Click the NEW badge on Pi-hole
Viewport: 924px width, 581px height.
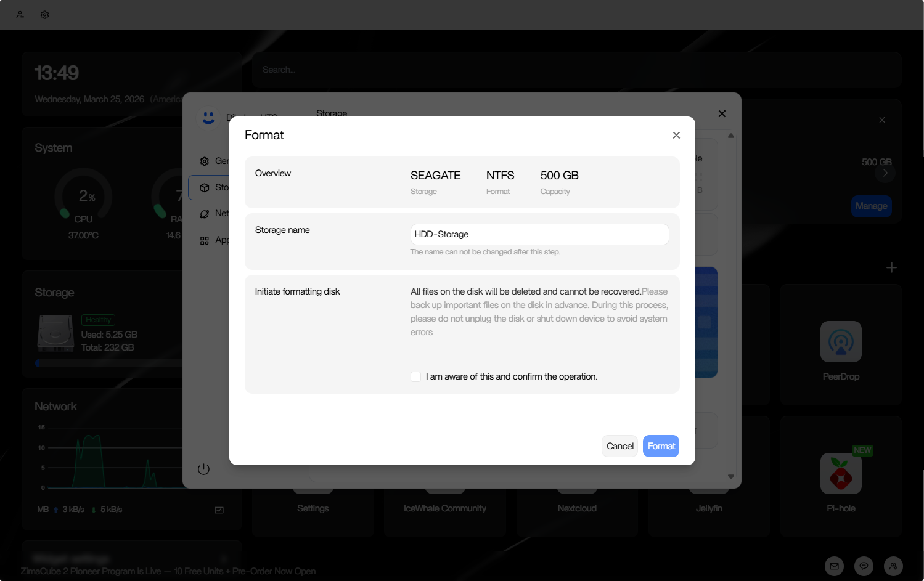pos(862,450)
